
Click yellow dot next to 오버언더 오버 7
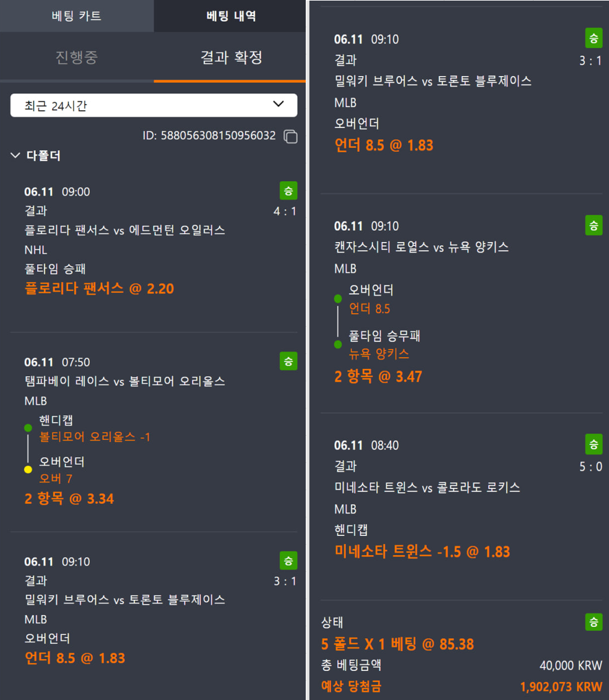click(28, 469)
